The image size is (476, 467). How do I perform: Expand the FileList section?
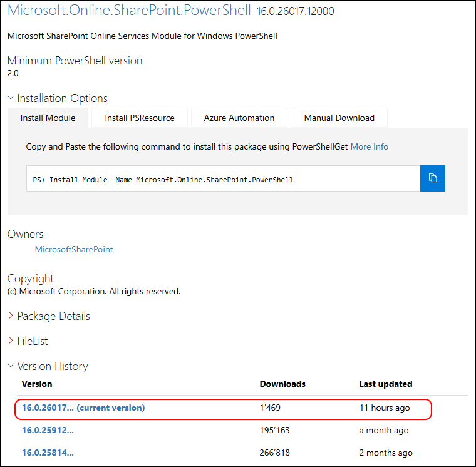click(x=28, y=341)
